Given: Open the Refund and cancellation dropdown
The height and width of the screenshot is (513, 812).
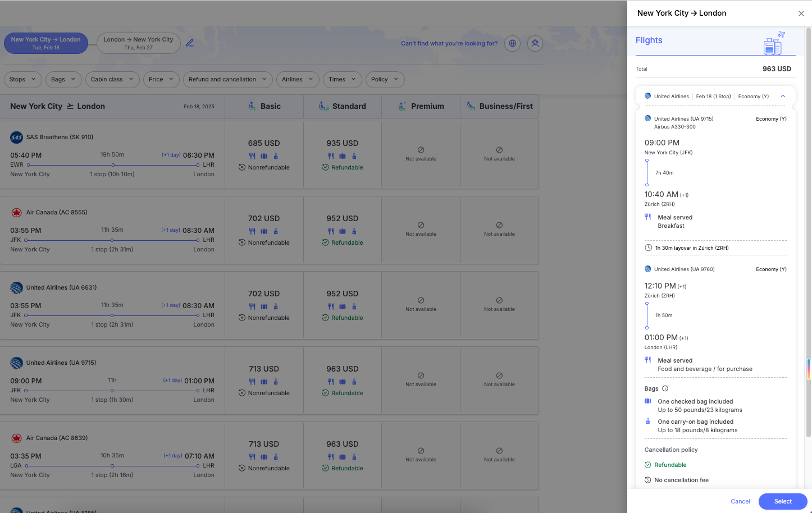Looking at the screenshot, I should pos(228,79).
